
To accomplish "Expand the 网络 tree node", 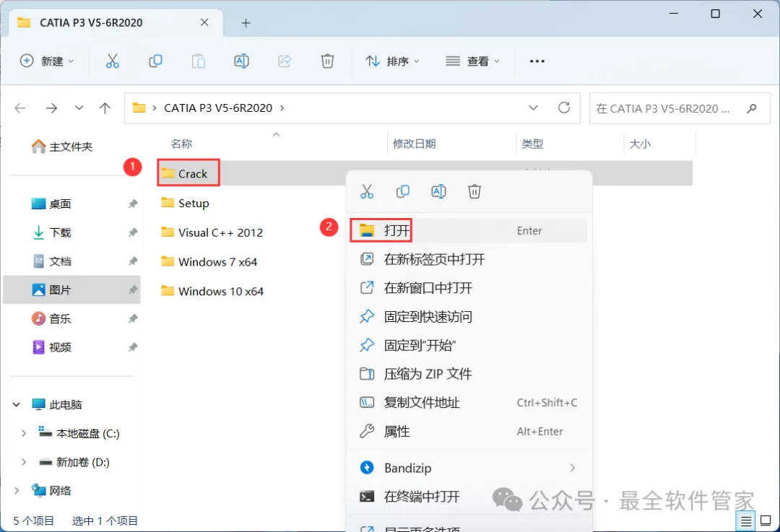I will [x=17, y=491].
